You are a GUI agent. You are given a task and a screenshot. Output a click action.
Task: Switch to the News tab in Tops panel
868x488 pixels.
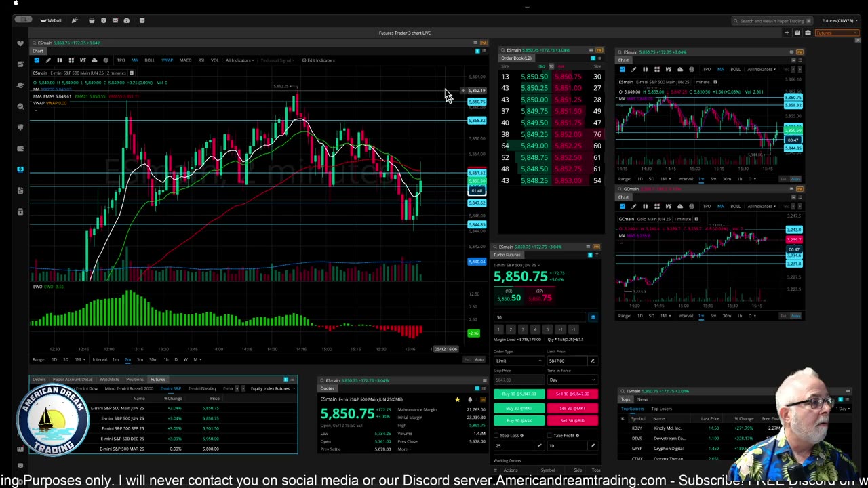pos(642,399)
